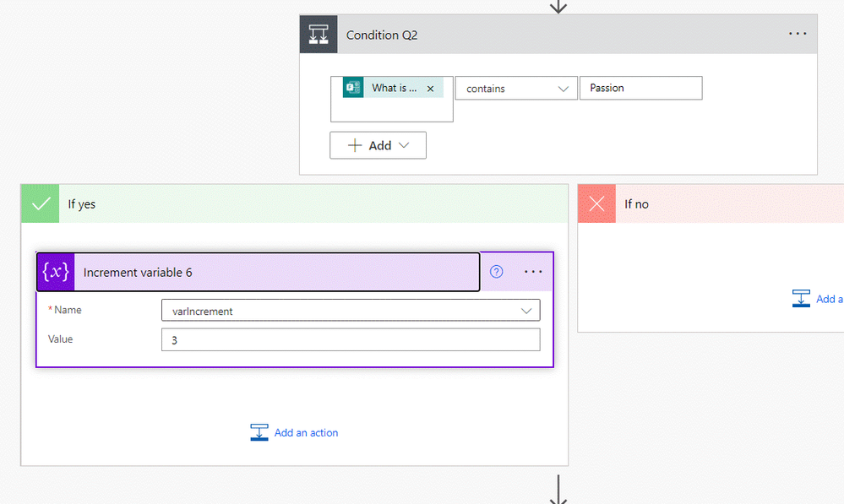Expand the Add button chevron

pos(404,145)
